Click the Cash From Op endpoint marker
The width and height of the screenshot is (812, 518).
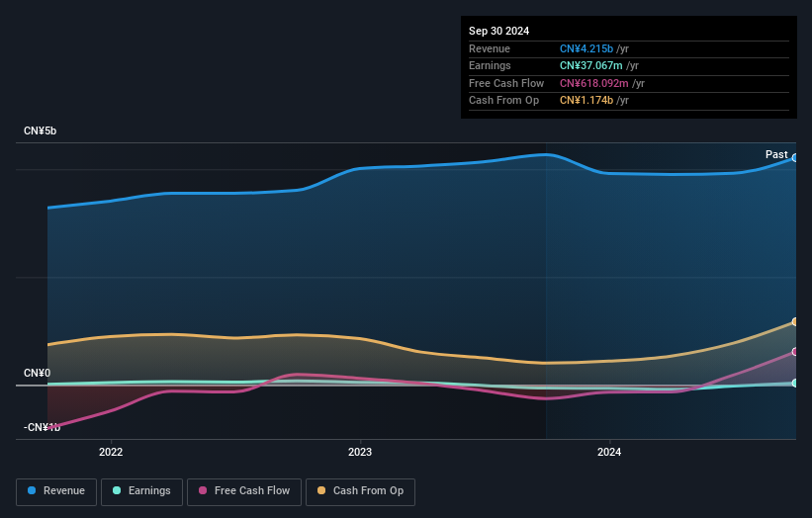point(795,322)
